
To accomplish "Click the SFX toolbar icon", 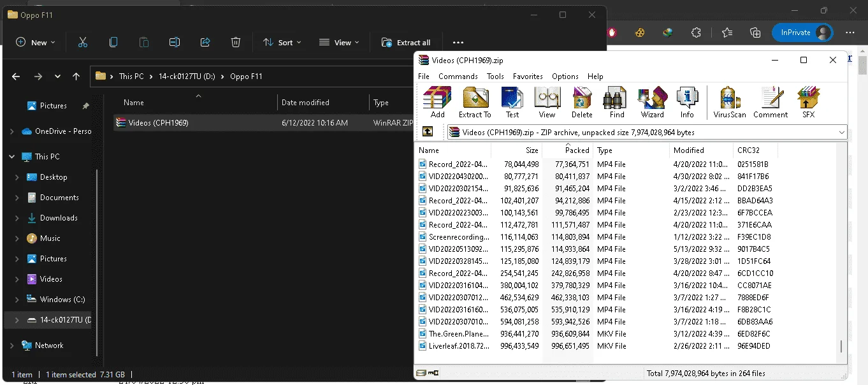I will tap(808, 102).
